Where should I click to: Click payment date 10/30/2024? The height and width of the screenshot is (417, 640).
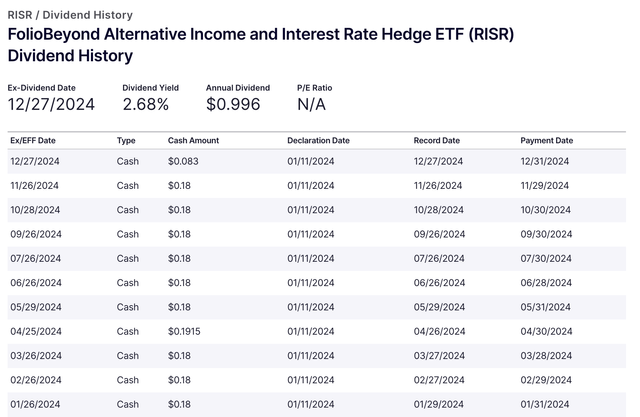pos(545,210)
